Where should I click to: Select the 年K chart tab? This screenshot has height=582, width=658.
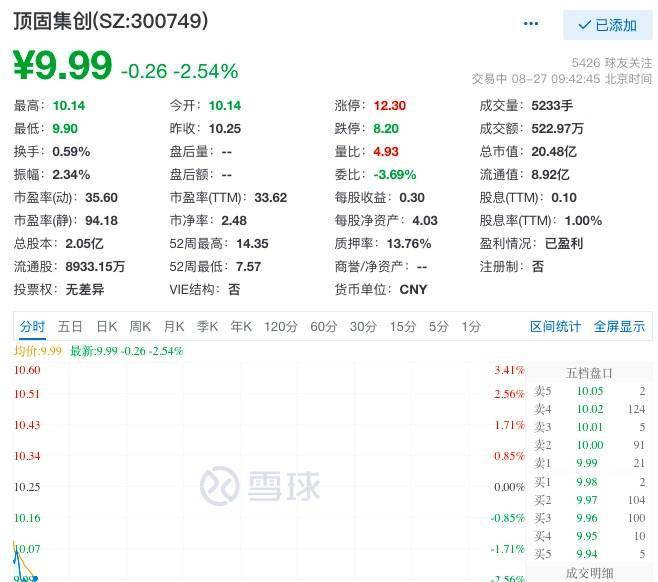241,326
